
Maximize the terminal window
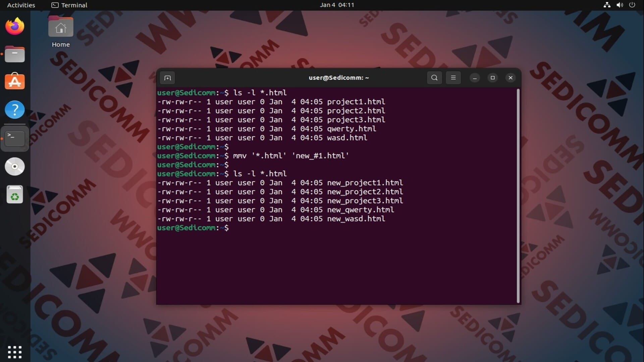492,78
